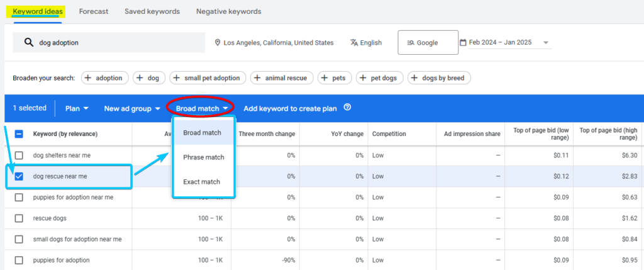Screen dimensions: 644x270
Task: Click the $6.30 high range bid
Action: [x=629, y=155]
